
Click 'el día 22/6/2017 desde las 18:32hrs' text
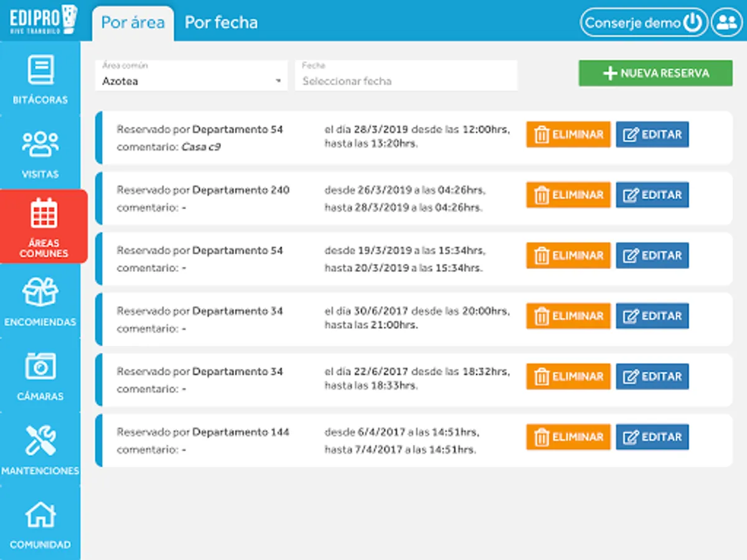[417, 371]
